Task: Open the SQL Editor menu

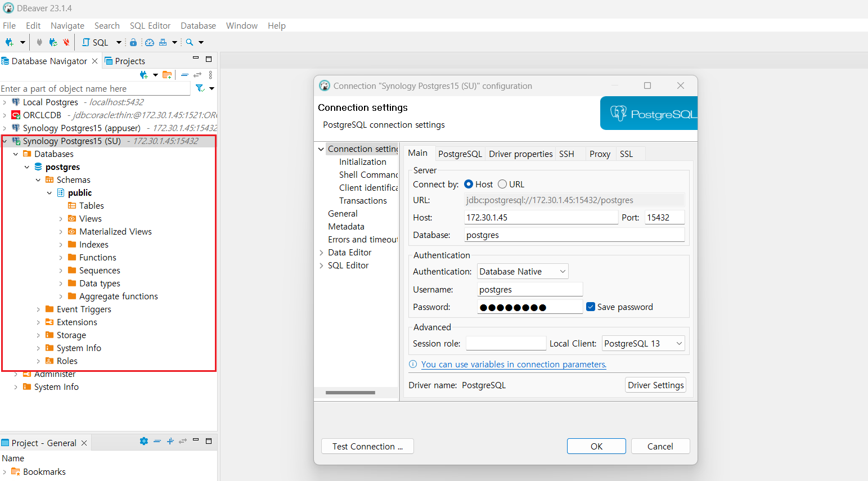Action: click(x=150, y=26)
